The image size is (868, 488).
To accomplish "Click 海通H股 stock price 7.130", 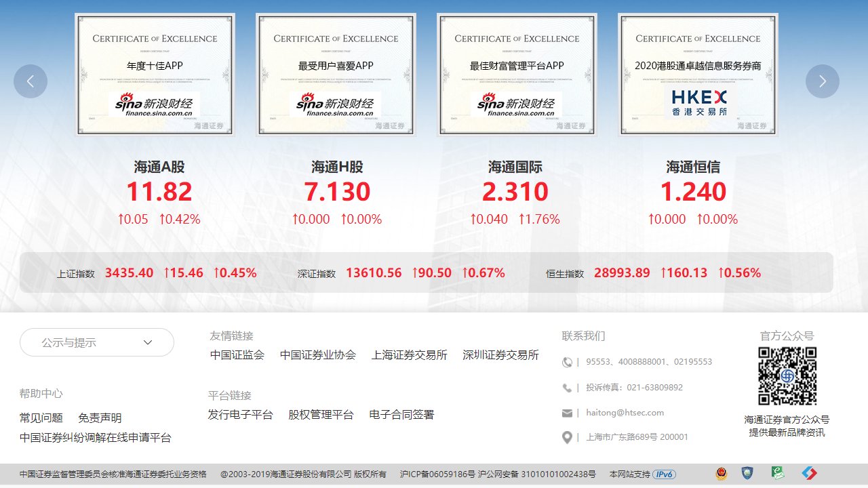I will (x=338, y=192).
